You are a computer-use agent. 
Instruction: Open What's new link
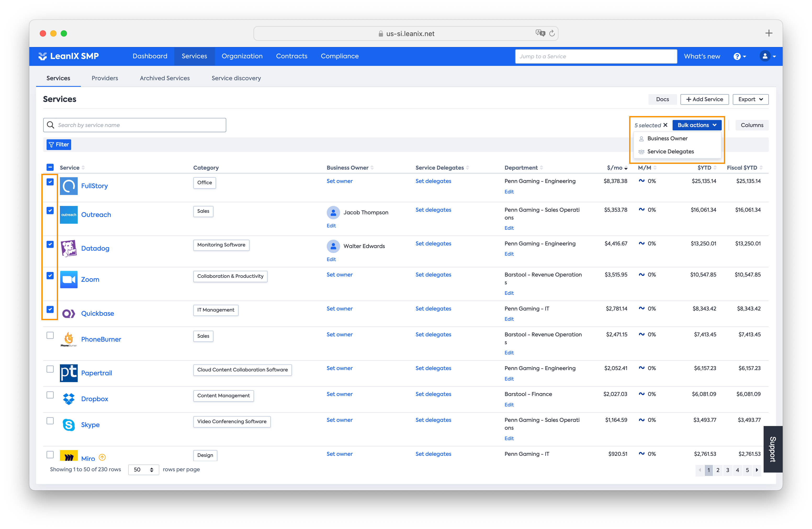[x=702, y=56]
